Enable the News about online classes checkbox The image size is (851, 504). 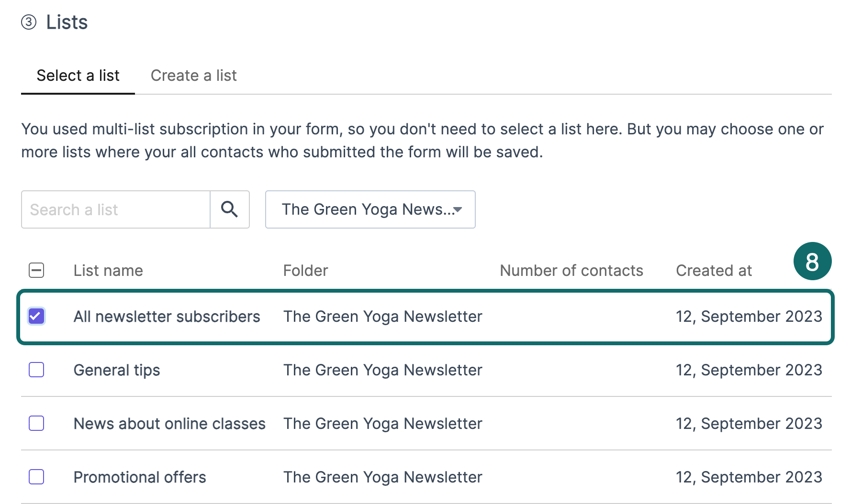(x=36, y=423)
